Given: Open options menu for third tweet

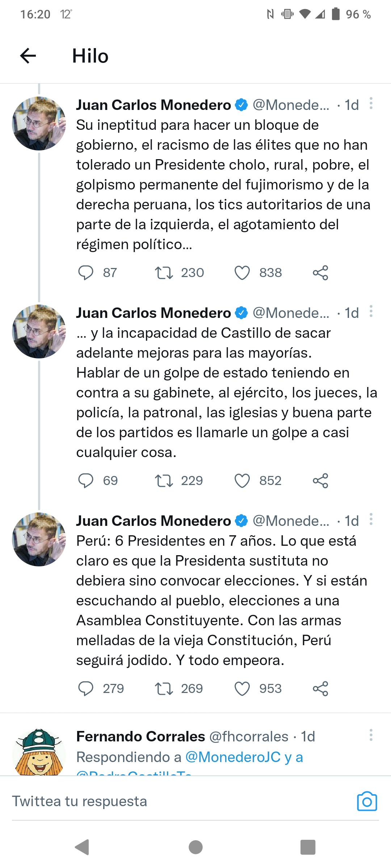Looking at the screenshot, I should tap(371, 520).
